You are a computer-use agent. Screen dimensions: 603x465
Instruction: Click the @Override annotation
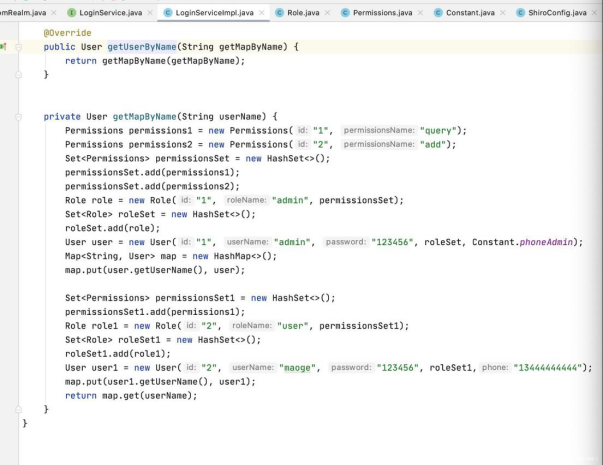pyautogui.click(x=67, y=33)
